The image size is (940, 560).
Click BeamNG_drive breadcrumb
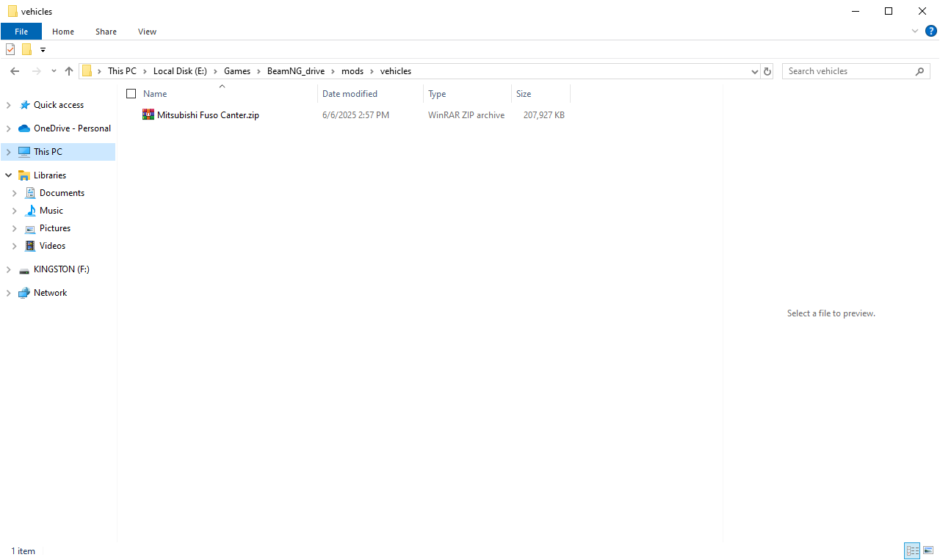[296, 71]
